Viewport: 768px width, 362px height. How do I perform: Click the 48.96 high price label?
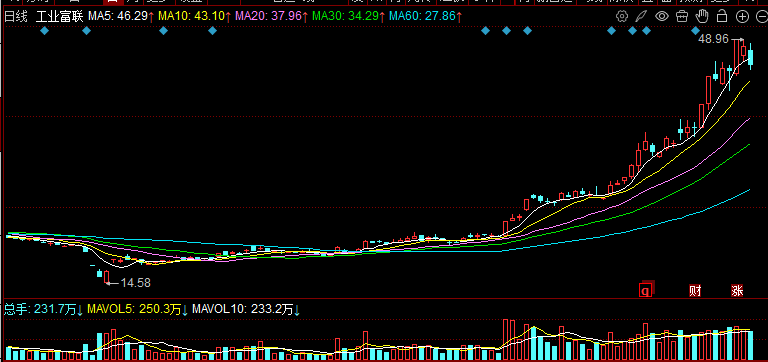click(x=714, y=39)
